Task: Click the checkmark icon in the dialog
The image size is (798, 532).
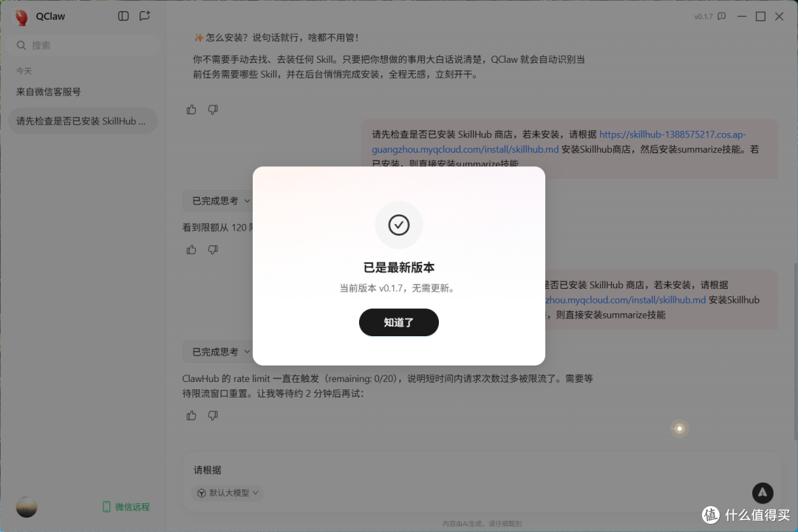Action: pyautogui.click(x=398, y=225)
